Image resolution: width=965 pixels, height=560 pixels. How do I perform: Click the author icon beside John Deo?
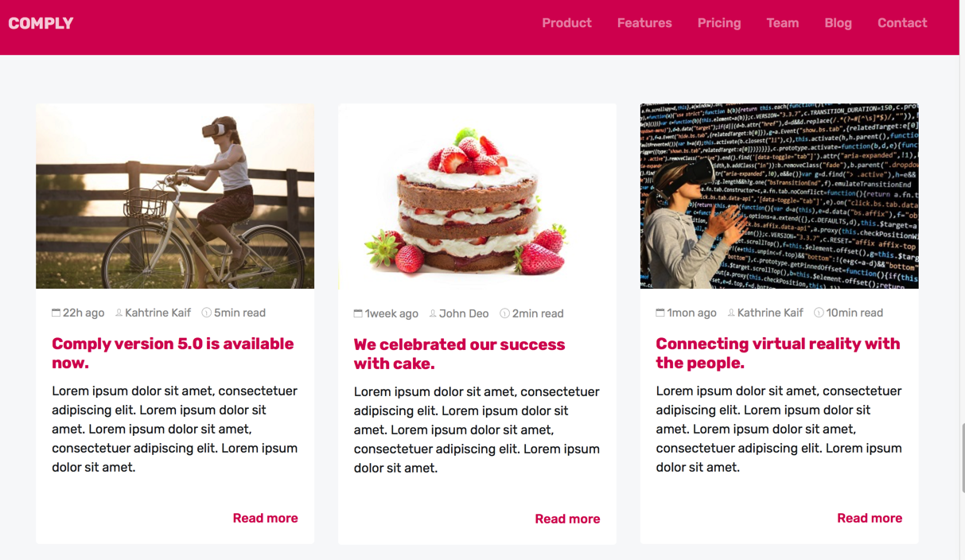433,313
